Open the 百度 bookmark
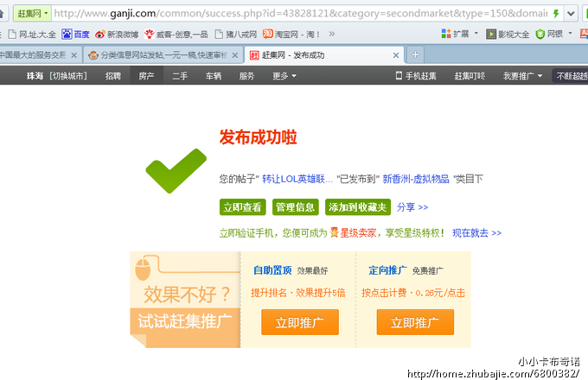Image resolution: width=588 pixels, height=380 pixels. pos(76,35)
